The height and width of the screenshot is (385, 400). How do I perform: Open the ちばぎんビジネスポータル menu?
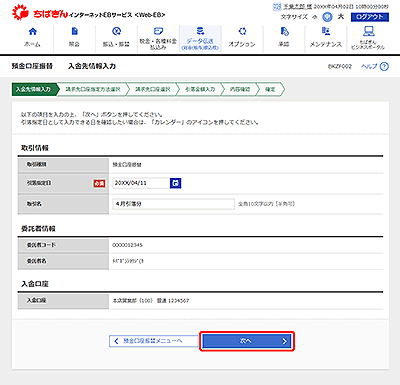(368, 39)
